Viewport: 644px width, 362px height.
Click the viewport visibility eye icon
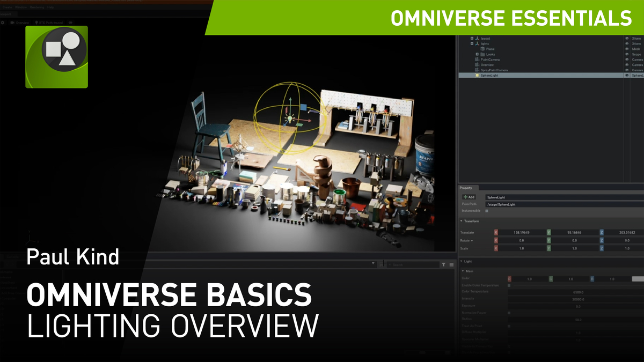pyautogui.click(x=71, y=23)
